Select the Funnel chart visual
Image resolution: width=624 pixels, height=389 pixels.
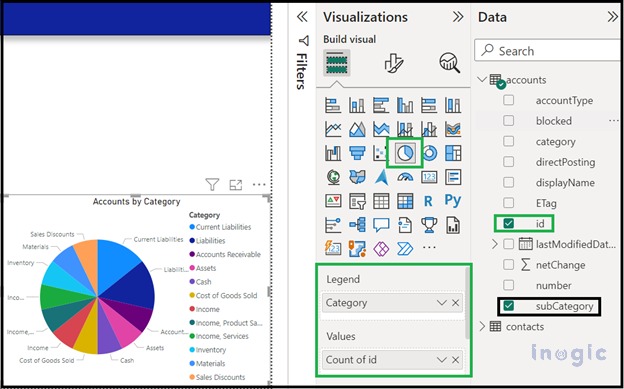pos(357,153)
